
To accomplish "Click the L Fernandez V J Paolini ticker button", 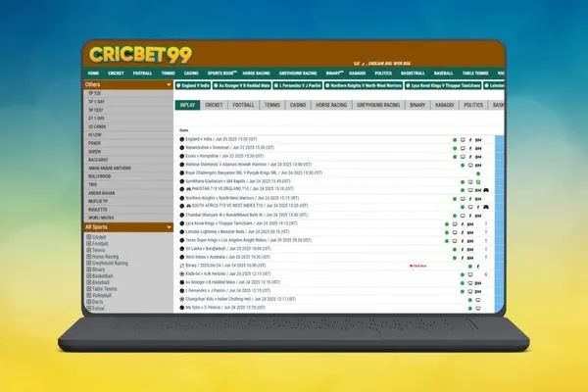I will point(297,85).
